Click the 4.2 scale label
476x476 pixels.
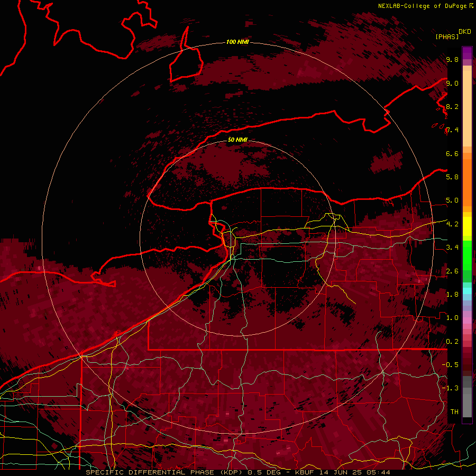click(452, 224)
